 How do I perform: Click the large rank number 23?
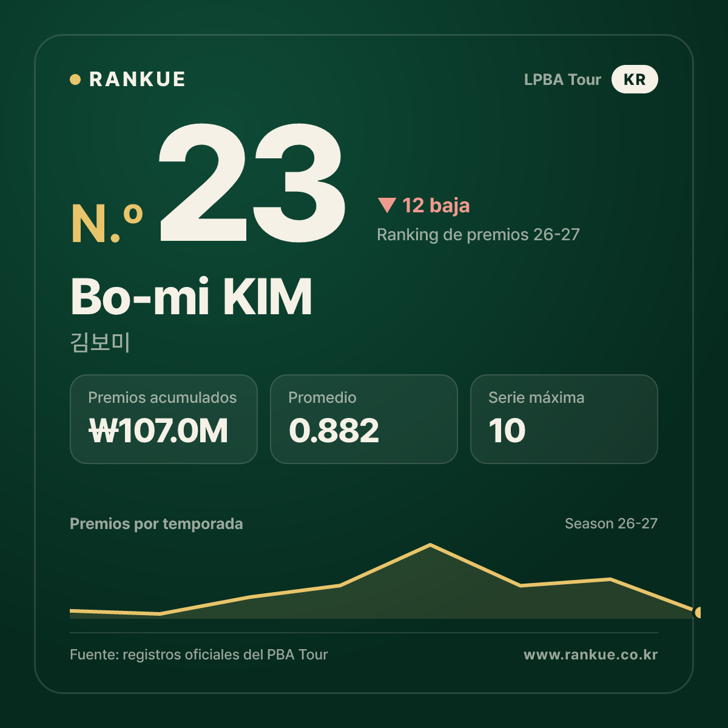(252, 183)
